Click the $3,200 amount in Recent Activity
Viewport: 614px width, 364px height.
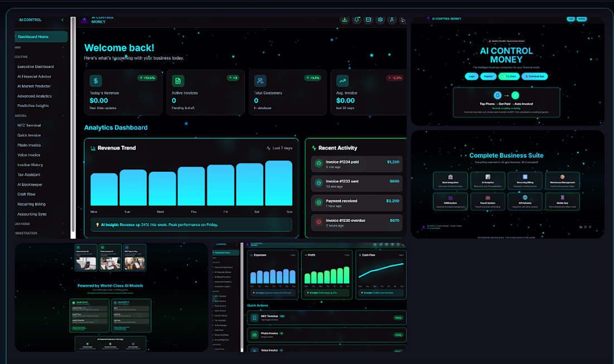[x=393, y=201]
